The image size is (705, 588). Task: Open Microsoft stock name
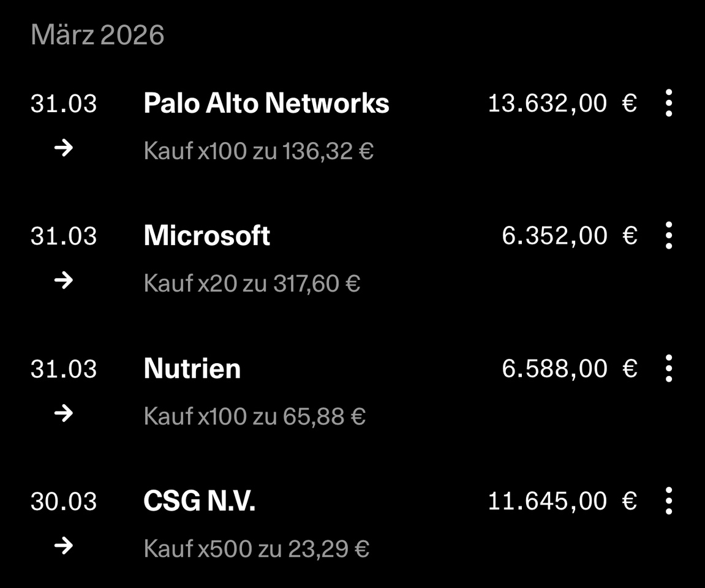click(206, 236)
